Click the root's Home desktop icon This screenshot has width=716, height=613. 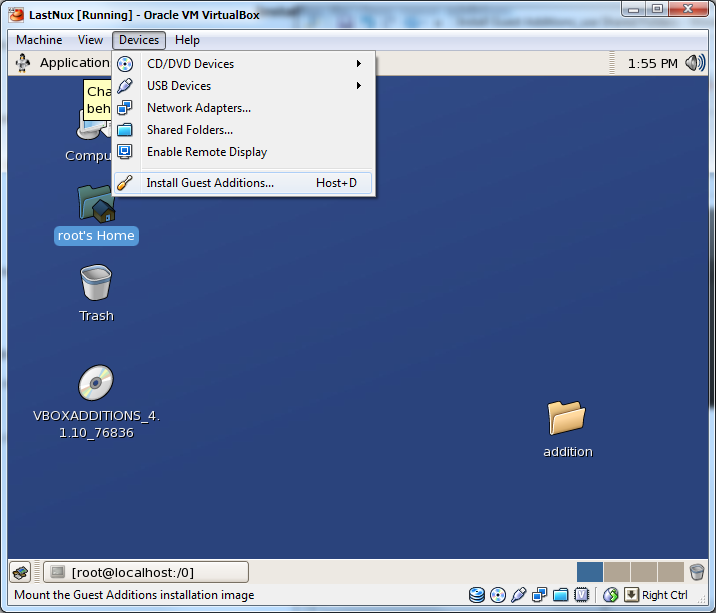point(96,205)
